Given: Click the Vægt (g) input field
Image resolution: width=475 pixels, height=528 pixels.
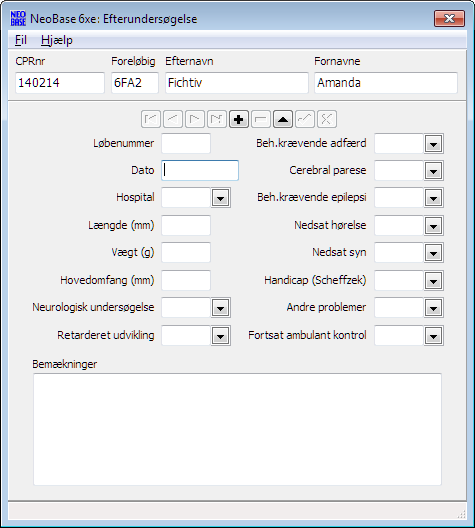Looking at the screenshot, I should tap(186, 252).
